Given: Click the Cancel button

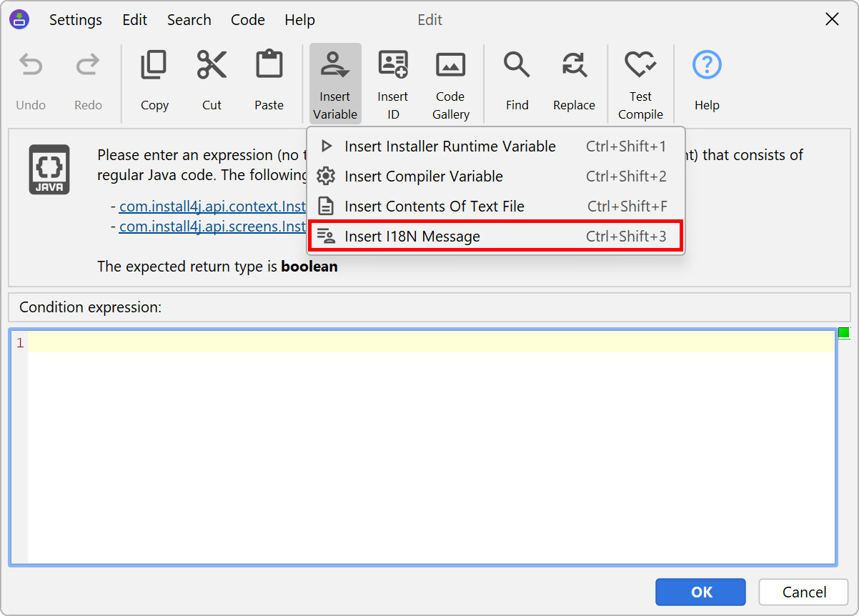Looking at the screenshot, I should tap(803, 592).
